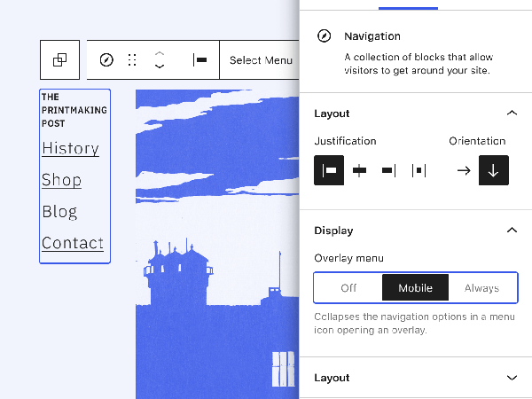Expand the bottom Layout section
The image size is (532, 399).
point(511,378)
